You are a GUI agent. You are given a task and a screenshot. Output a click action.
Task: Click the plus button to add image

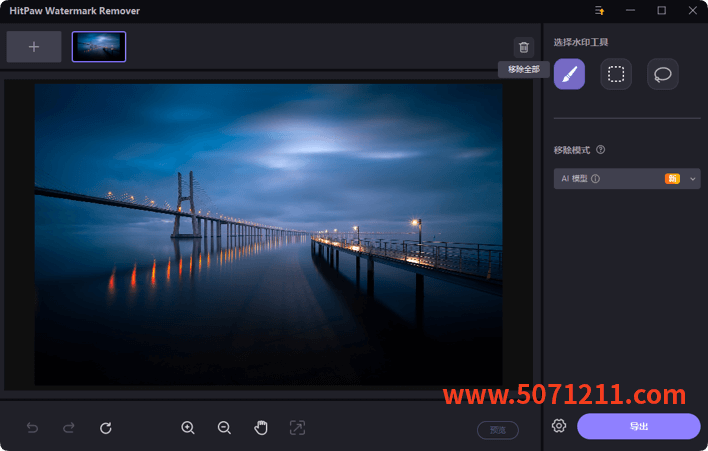point(34,47)
